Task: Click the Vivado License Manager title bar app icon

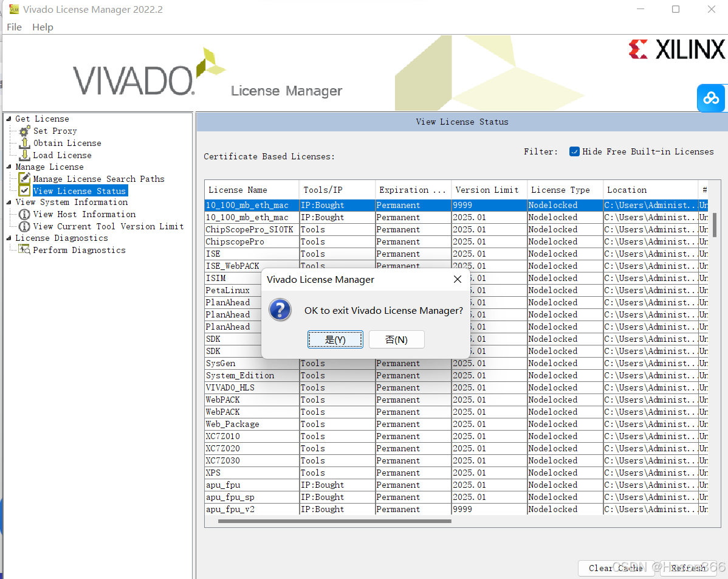Action: pos(14,9)
